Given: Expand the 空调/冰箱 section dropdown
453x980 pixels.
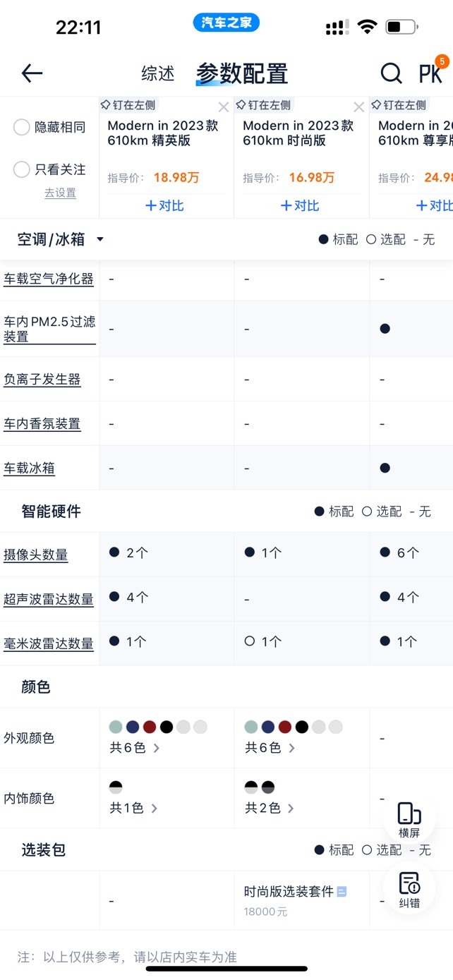Looking at the screenshot, I should [x=100, y=239].
